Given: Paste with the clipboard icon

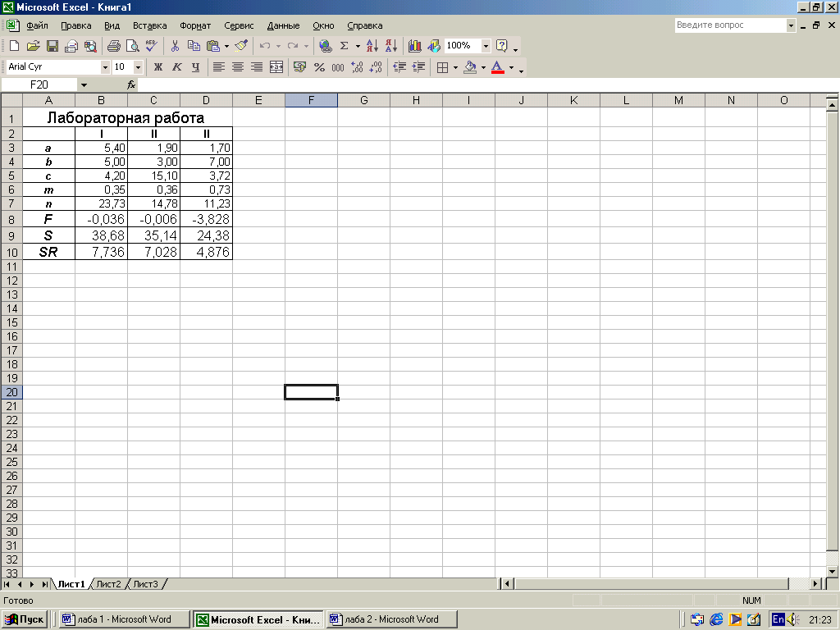Looking at the screenshot, I should [x=213, y=46].
